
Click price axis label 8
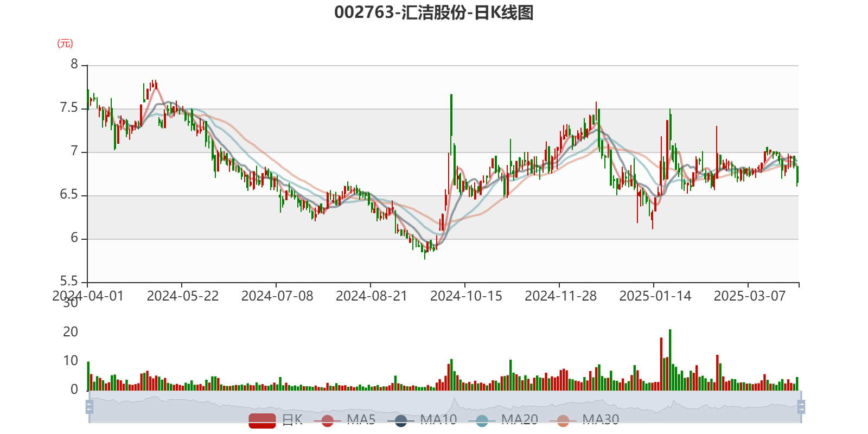pyautogui.click(x=74, y=65)
